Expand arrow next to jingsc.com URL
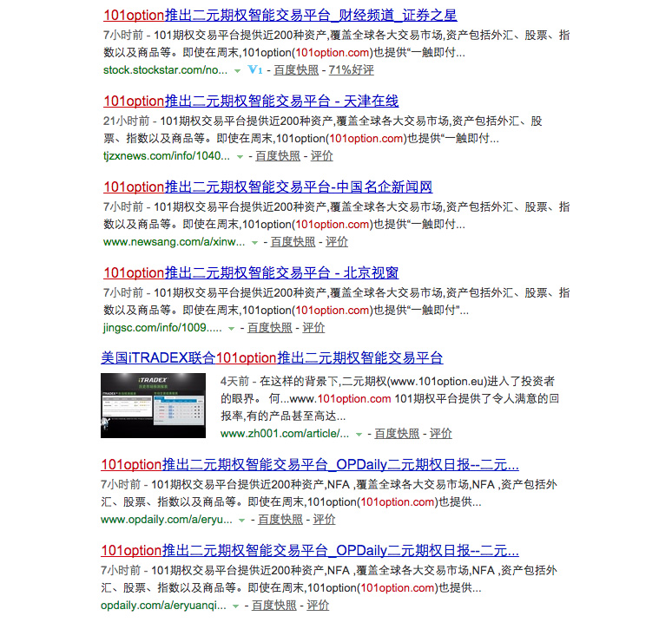The width and height of the screenshot is (672, 629). [232, 329]
